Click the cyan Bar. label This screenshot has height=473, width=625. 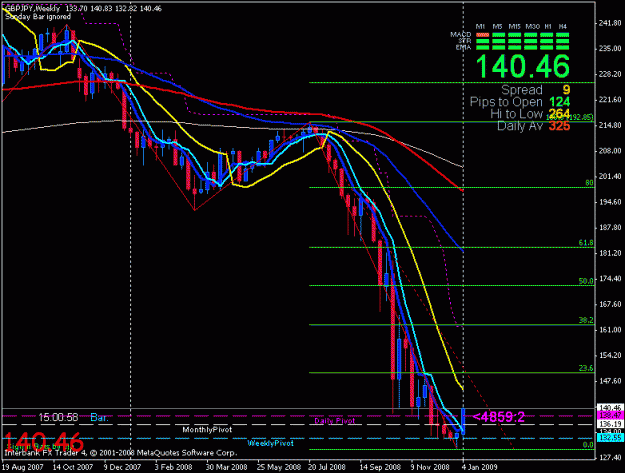(x=99, y=418)
